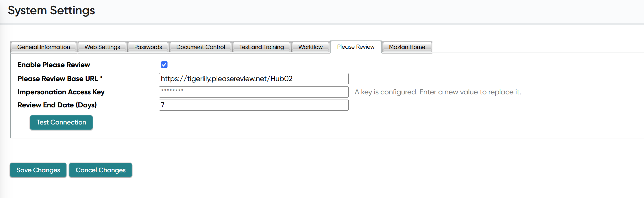Select the Document Control tab
Viewport: 644px width, 198px height.
pyautogui.click(x=201, y=47)
